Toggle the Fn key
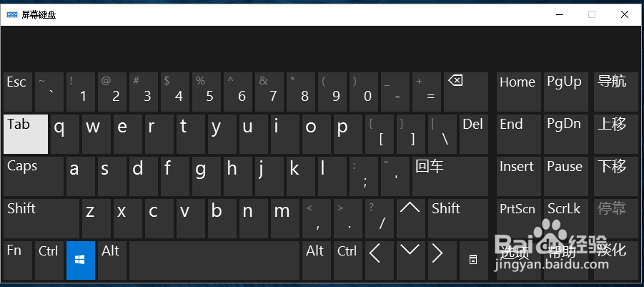644x287 pixels. click(x=17, y=261)
